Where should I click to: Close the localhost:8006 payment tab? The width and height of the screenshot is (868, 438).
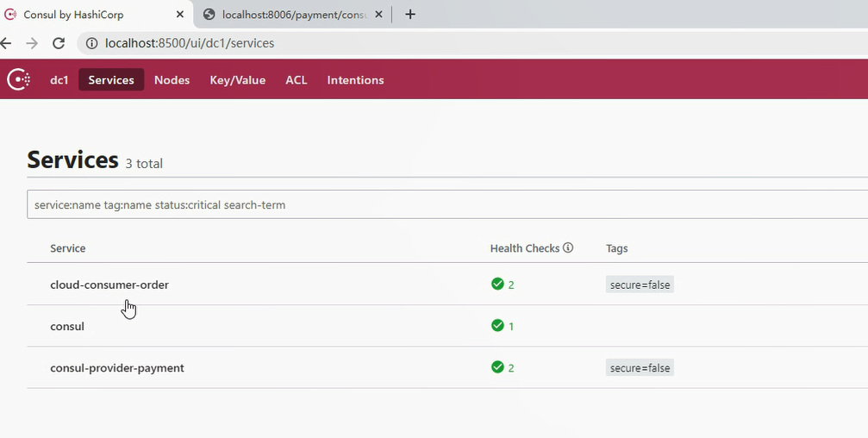pyautogui.click(x=378, y=15)
